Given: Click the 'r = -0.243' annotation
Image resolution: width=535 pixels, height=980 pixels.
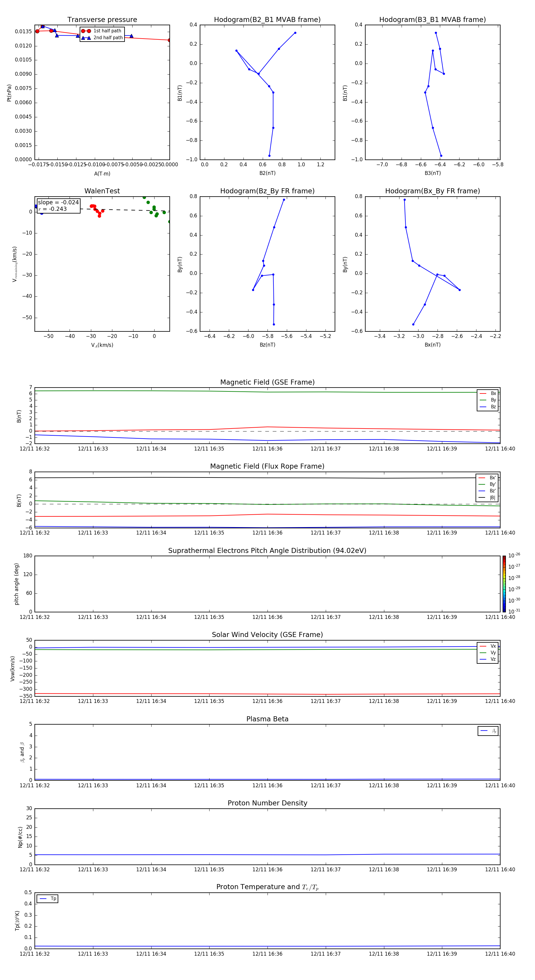Looking at the screenshot, I should [53, 209].
